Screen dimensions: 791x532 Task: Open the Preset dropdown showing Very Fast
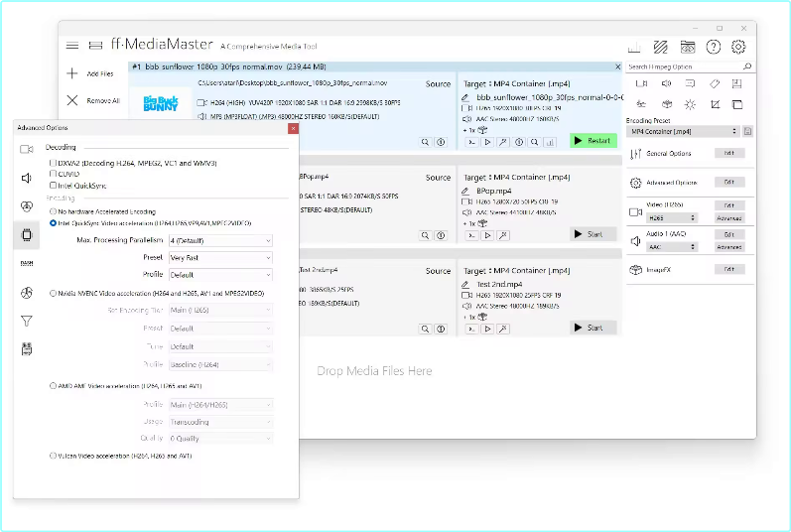[219, 257]
